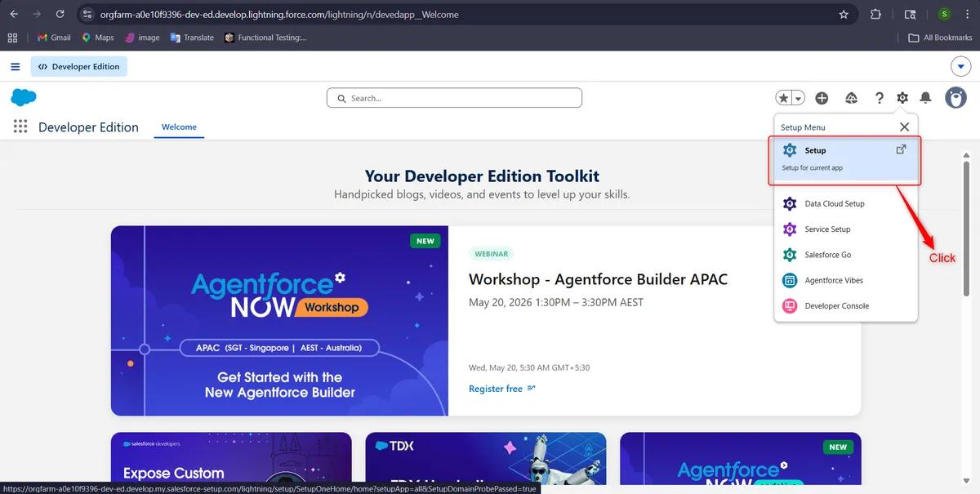Image resolution: width=980 pixels, height=494 pixels.
Task: Click the May 20, 2026 event time text
Action: (x=556, y=302)
